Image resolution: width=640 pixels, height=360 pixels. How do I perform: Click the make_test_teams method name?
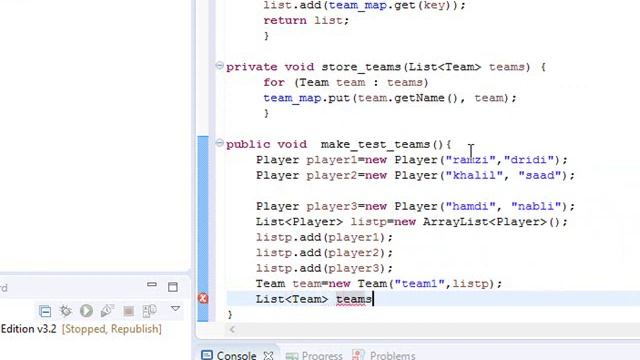pos(376,144)
